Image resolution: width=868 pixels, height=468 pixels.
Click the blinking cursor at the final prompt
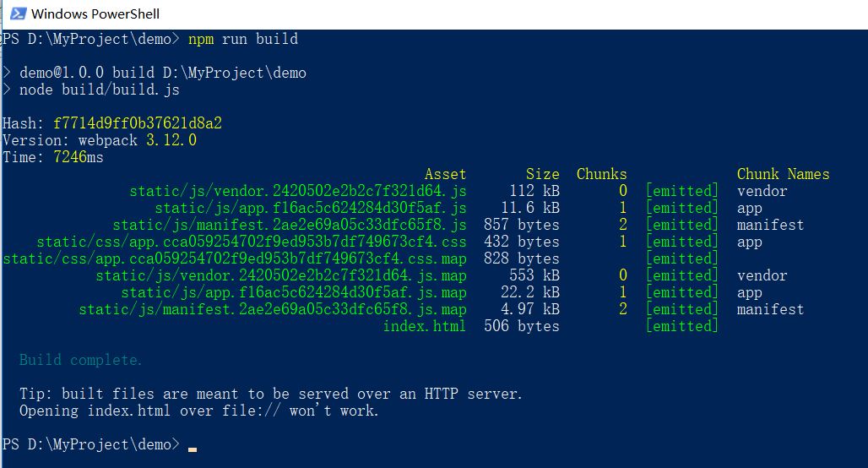click(193, 449)
